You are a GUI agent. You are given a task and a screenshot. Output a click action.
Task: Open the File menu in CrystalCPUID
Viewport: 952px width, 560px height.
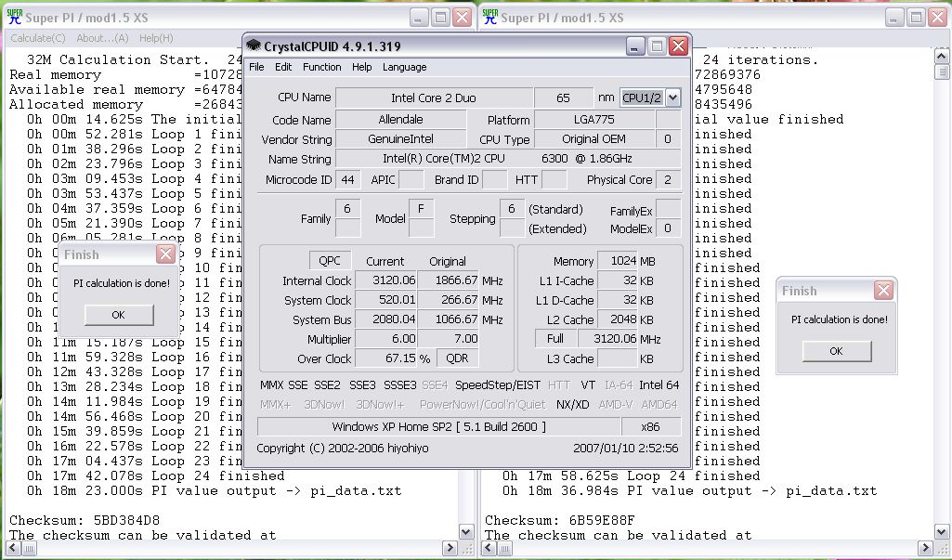pyautogui.click(x=257, y=67)
